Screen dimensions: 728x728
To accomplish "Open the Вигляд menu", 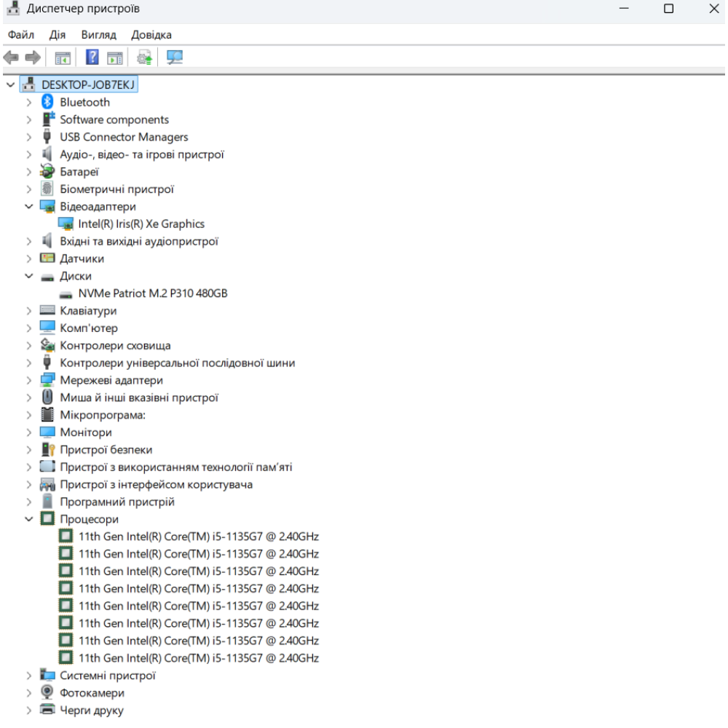I will (x=98, y=35).
